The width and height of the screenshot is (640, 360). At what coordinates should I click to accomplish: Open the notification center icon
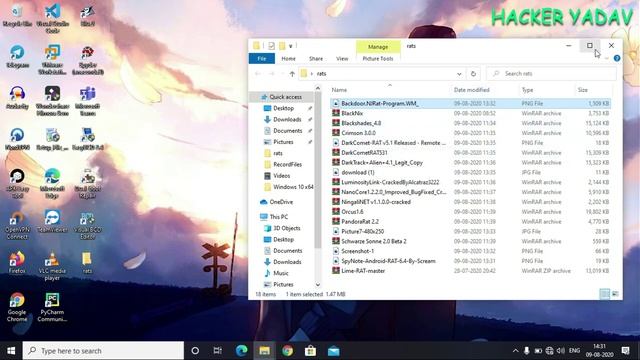(625, 351)
